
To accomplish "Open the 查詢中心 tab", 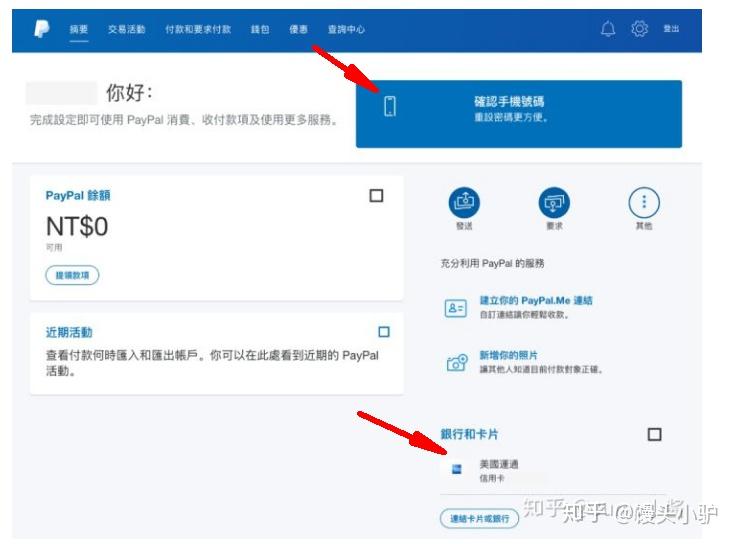I will (346, 29).
